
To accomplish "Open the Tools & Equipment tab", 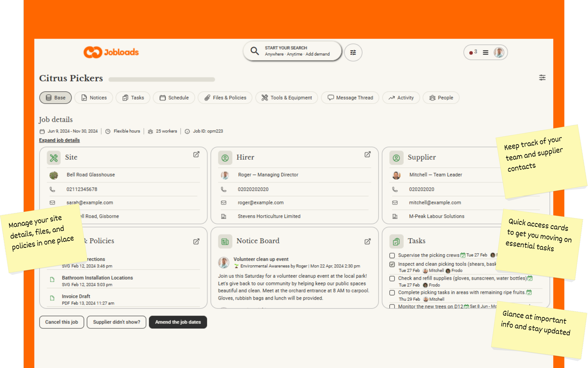I will tap(286, 98).
